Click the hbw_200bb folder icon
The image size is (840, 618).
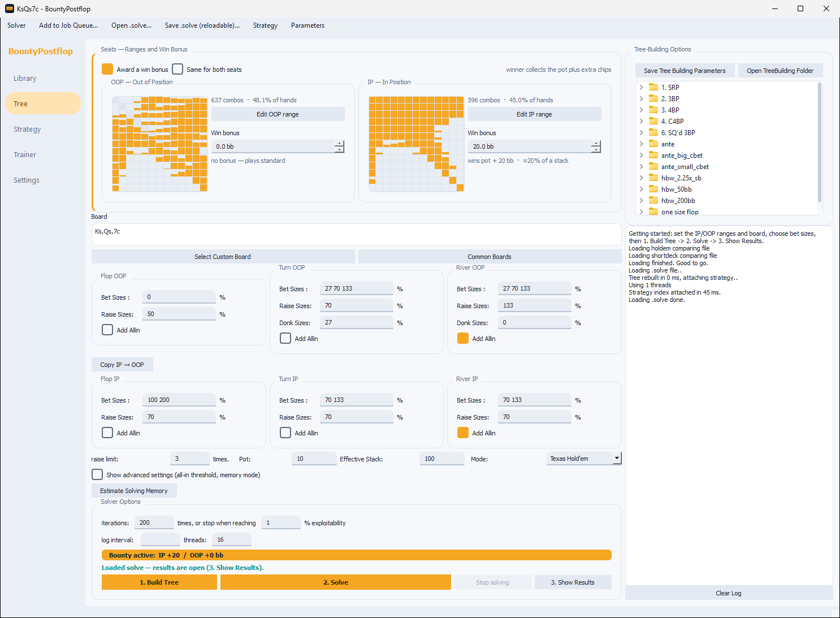pyautogui.click(x=653, y=200)
